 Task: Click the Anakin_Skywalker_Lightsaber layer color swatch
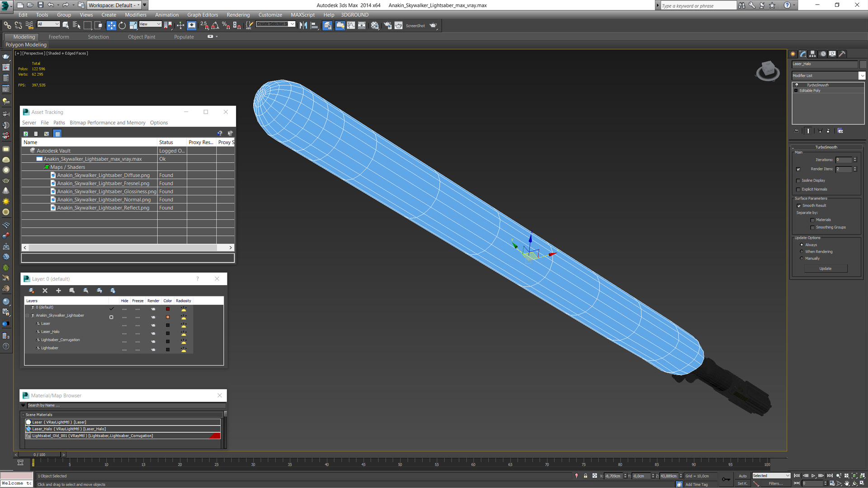coord(168,317)
